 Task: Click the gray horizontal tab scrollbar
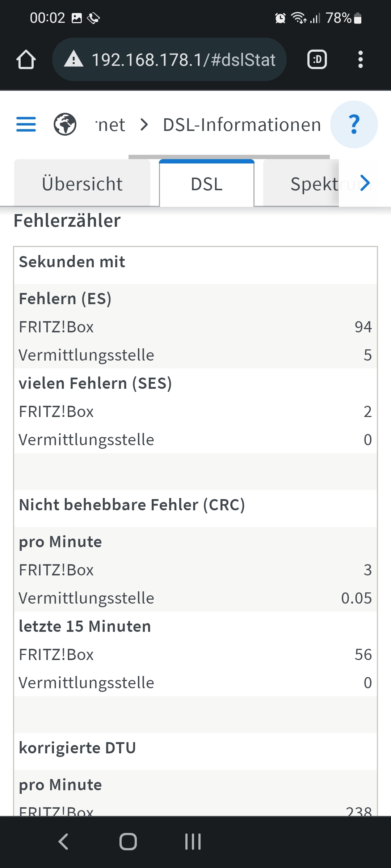[x=229, y=157]
